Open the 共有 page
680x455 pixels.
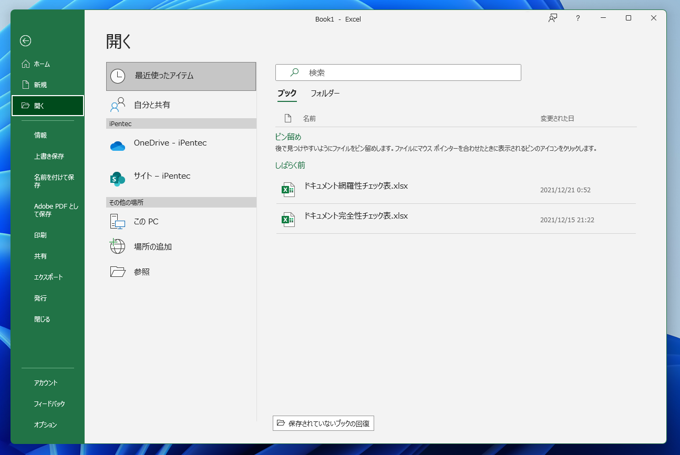(40, 256)
